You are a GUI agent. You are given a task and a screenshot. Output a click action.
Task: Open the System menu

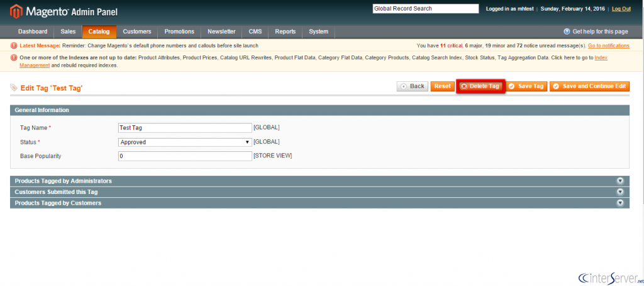319,31
